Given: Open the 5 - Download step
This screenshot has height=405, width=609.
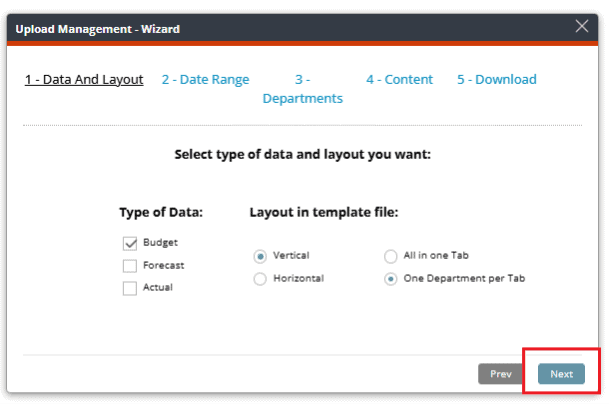Looking at the screenshot, I should pos(497,80).
